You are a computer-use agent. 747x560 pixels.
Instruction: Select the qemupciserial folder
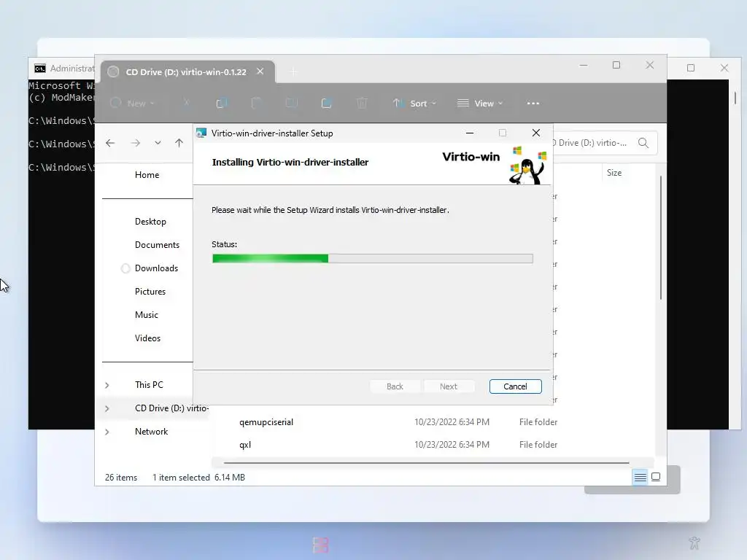tap(266, 422)
